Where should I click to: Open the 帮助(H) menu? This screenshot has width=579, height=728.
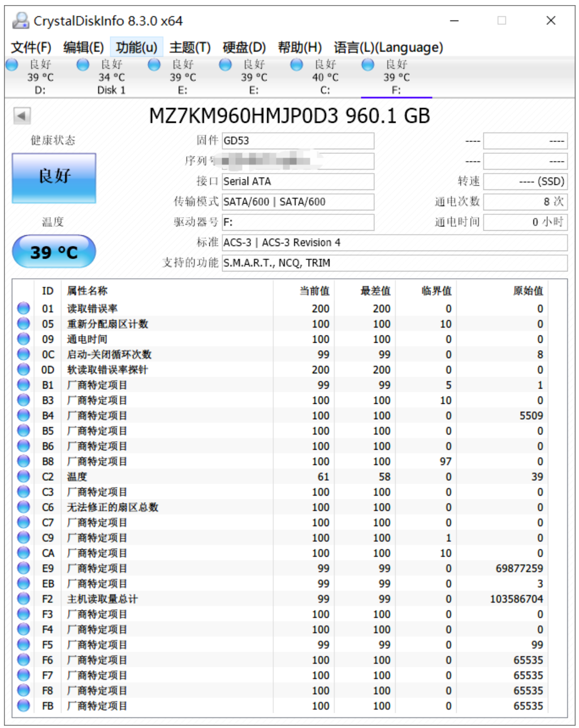(x=300, y=48)
